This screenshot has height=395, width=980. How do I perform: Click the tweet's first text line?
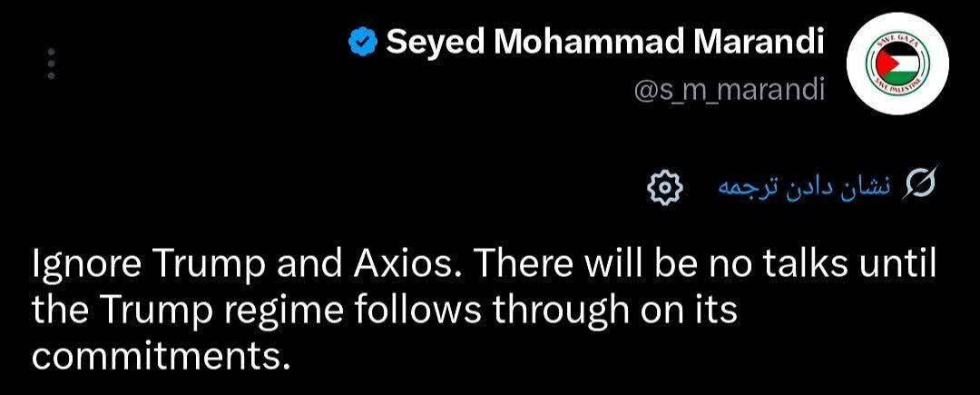coord(483,268)
